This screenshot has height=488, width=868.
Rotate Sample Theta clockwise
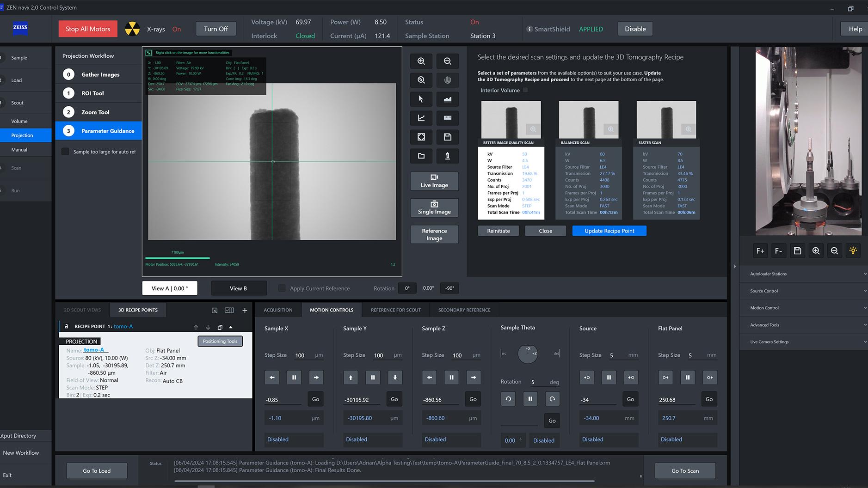[552, 398]
